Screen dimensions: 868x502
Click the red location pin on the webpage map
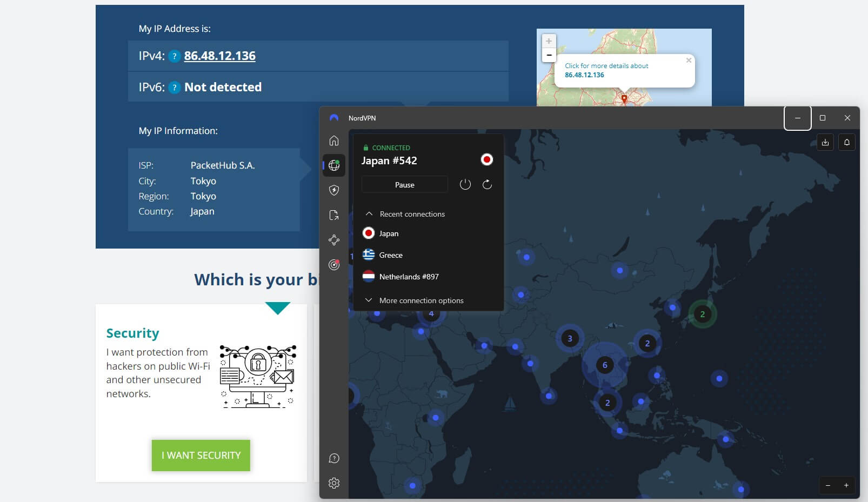pos(624,99)
